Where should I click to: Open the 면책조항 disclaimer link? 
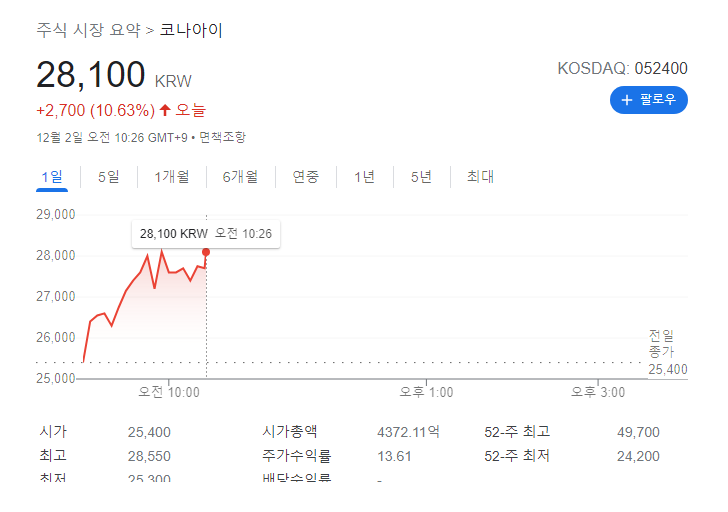click(x=222, y=137)
